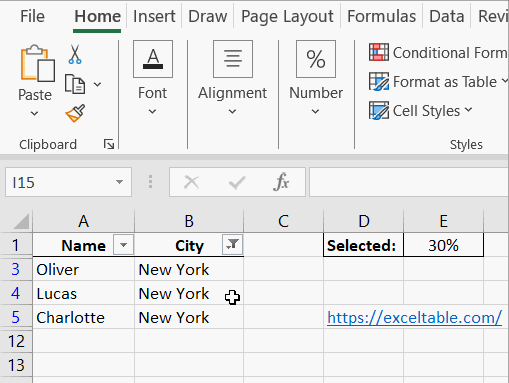This screenshot has height=383, width=509.
Task: Open the Name column filter dropdown
Action: [x=123, y=245]
